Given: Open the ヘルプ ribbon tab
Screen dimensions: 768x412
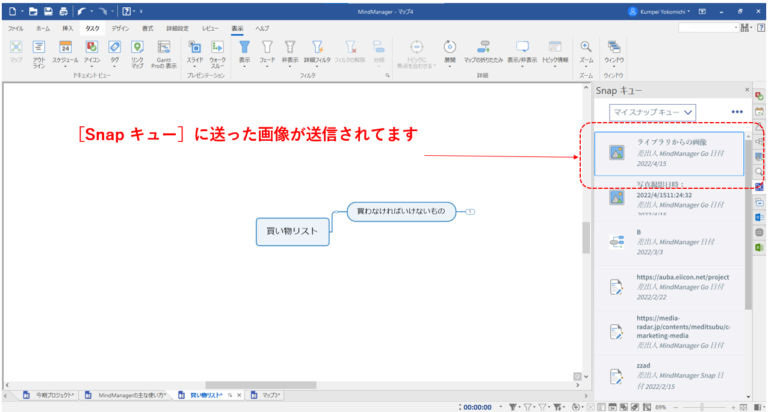Looking at the screenshot, I should pos(262,28).
